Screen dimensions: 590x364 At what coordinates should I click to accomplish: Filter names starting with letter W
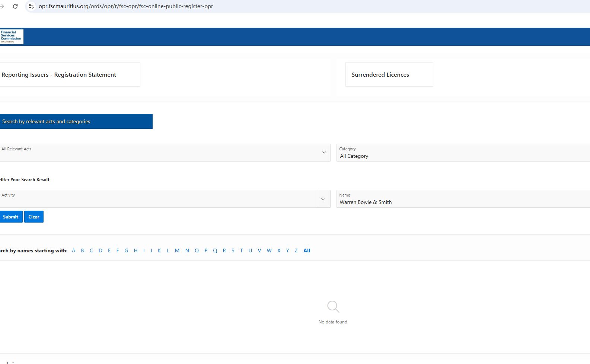pyautogui.click(x=269, y=250)
